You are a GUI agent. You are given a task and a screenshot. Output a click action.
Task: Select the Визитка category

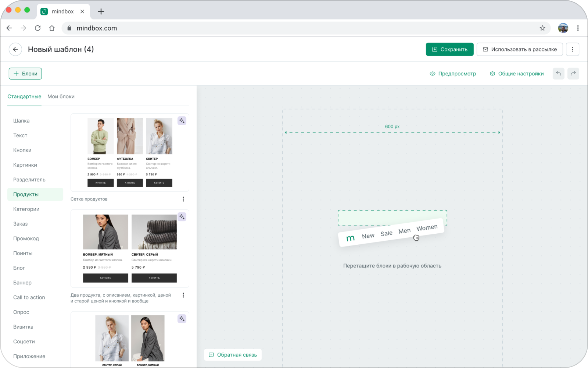35,327
